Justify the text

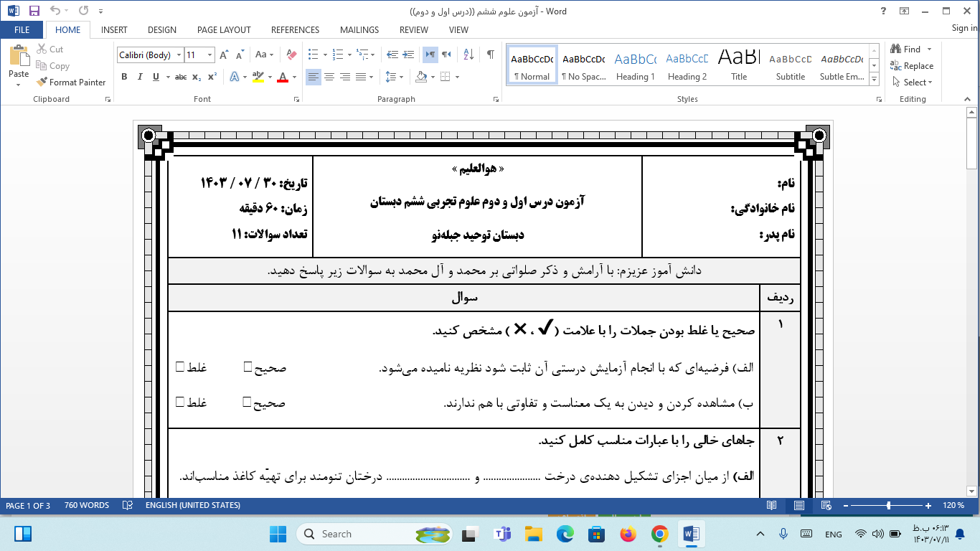coord(361,77)
